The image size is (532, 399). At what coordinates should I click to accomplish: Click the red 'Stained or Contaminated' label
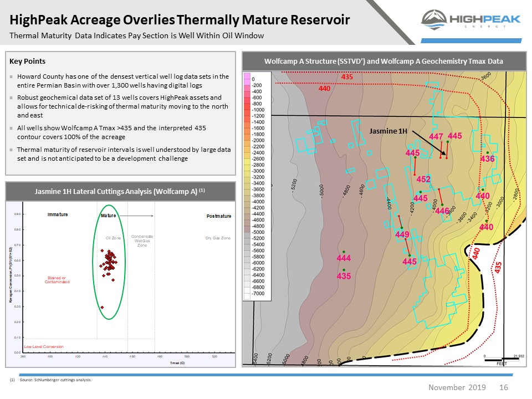pos(57,280)
